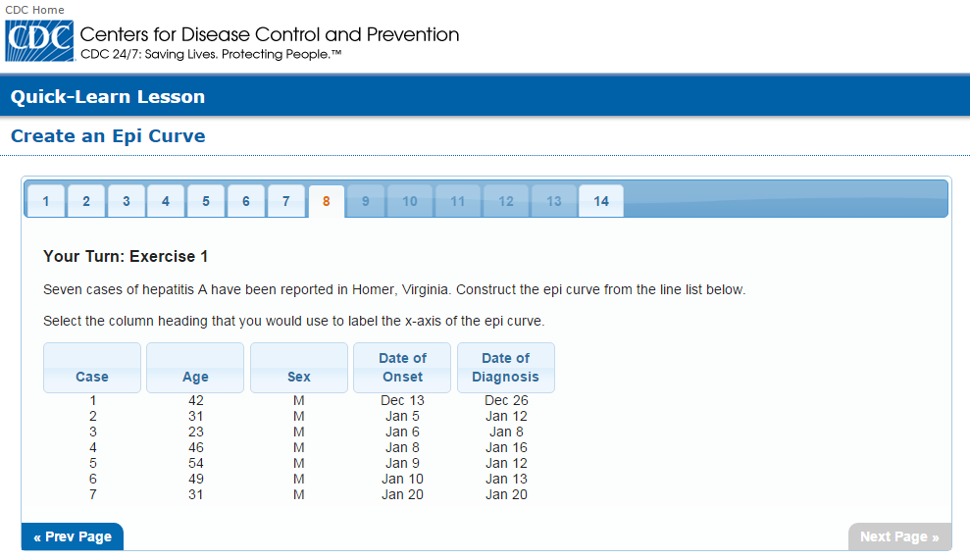Select the Age column heading
The width and height of the screenshot is (970, 560).
point(195,368)
